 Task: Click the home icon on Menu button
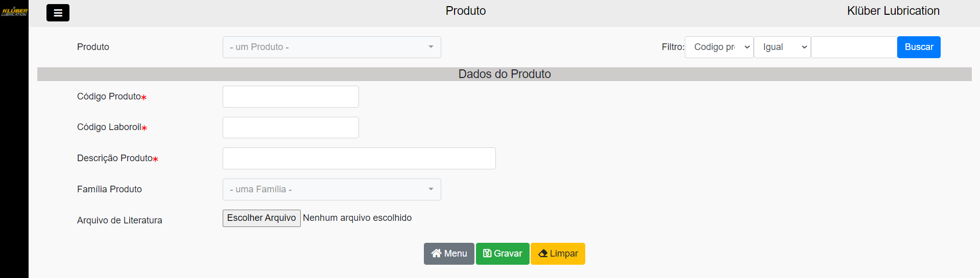click(x=436, y=254)
